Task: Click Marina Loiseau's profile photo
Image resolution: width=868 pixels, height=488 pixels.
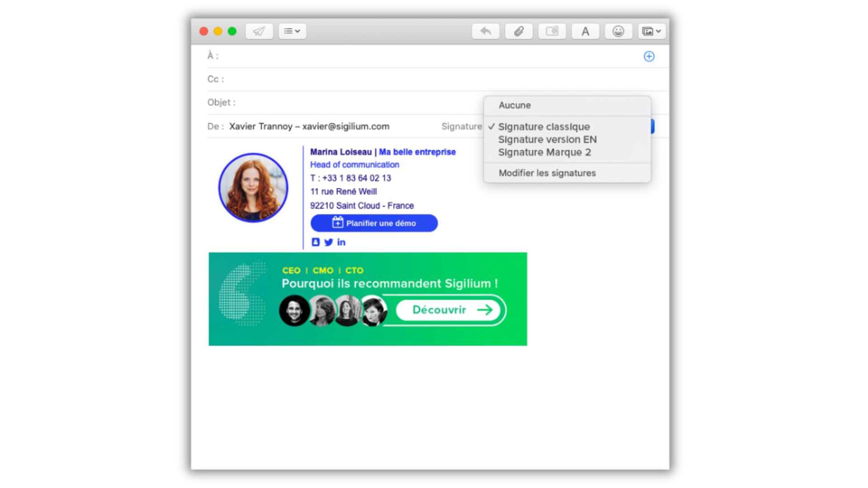Action: pyautogui.click(x=253, y=188)
